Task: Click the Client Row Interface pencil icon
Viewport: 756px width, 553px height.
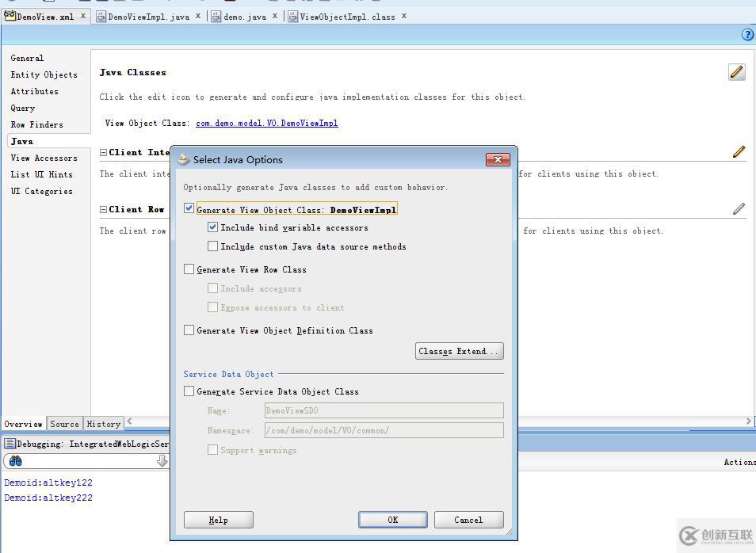Action: pyautogui.click(x=739, y=208)
